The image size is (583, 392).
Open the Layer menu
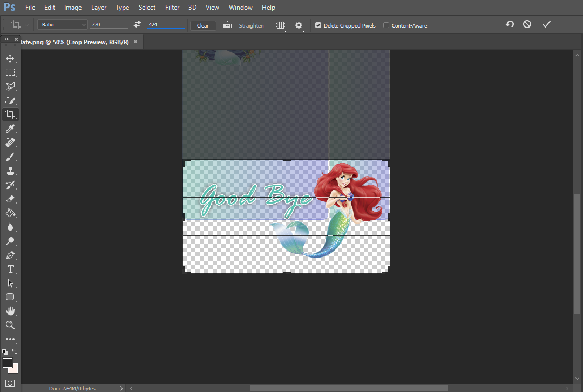99,8
